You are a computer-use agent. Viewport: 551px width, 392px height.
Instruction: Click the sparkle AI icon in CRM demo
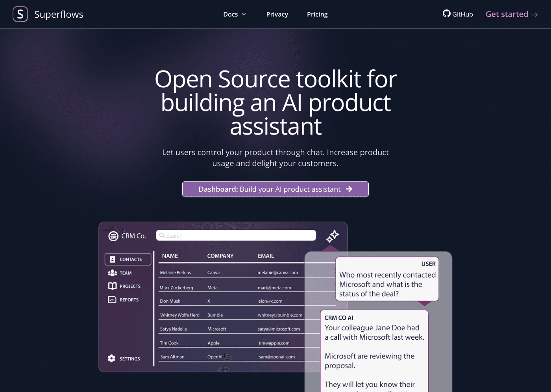click(x=333, y=236)
